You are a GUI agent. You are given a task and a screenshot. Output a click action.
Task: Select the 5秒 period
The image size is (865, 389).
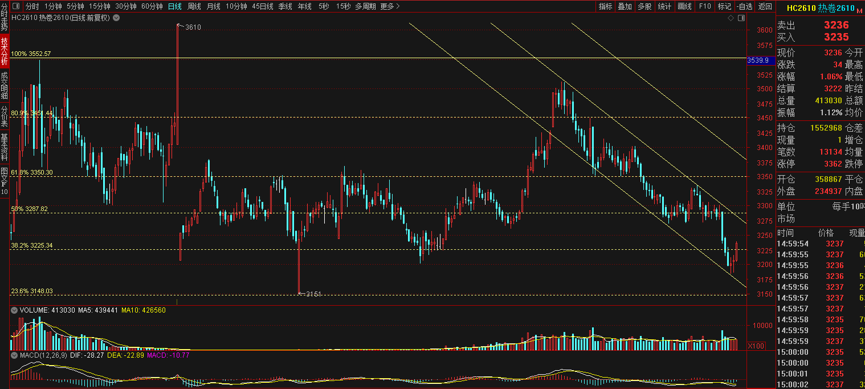click(323, 7)
